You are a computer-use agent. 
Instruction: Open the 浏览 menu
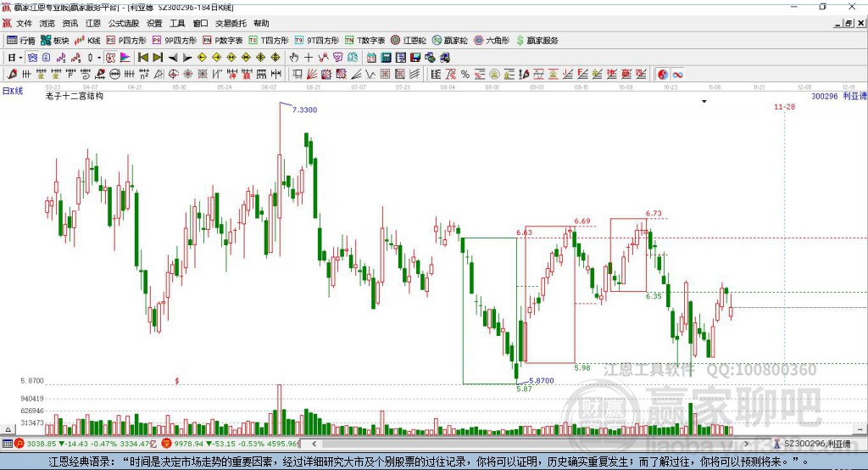coord(47,23)
